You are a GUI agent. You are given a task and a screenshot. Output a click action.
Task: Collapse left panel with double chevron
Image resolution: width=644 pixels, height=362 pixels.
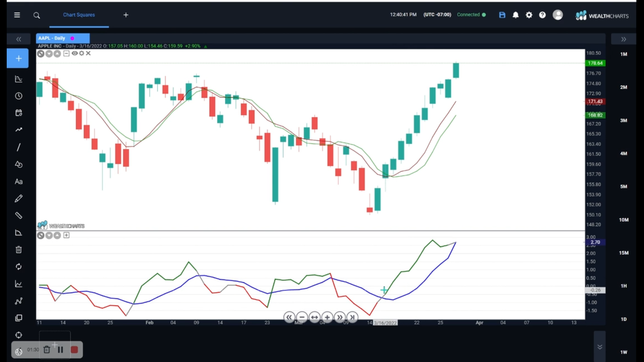pos(19,39)
